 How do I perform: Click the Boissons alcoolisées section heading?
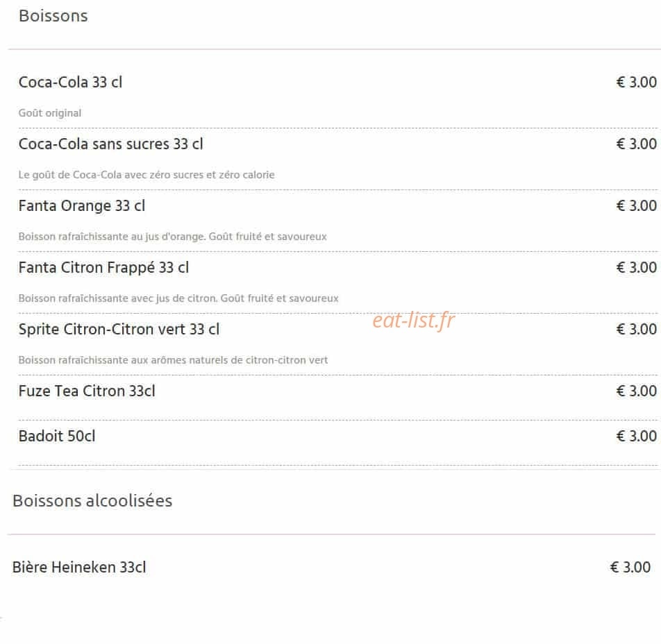pos(92,501)
